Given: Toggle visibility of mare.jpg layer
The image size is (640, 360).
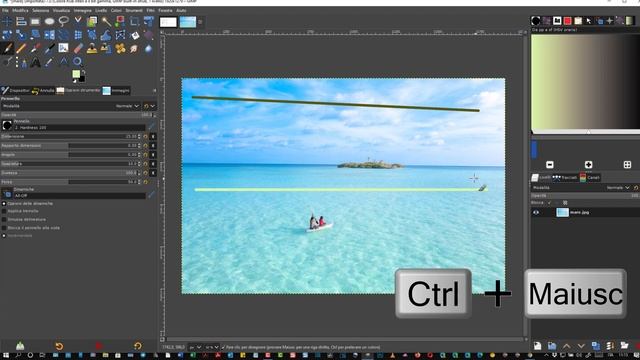Looking at the screenshot, I should point(536,212).
